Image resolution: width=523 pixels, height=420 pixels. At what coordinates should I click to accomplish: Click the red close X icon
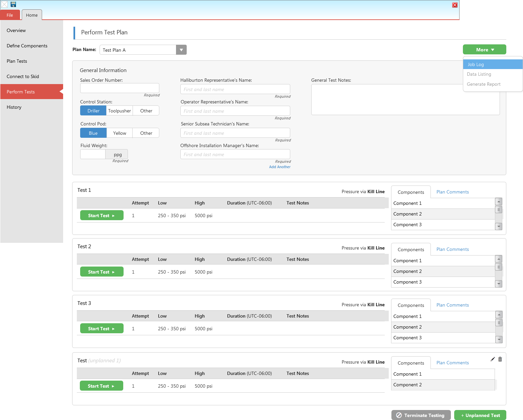pos(455,5)
